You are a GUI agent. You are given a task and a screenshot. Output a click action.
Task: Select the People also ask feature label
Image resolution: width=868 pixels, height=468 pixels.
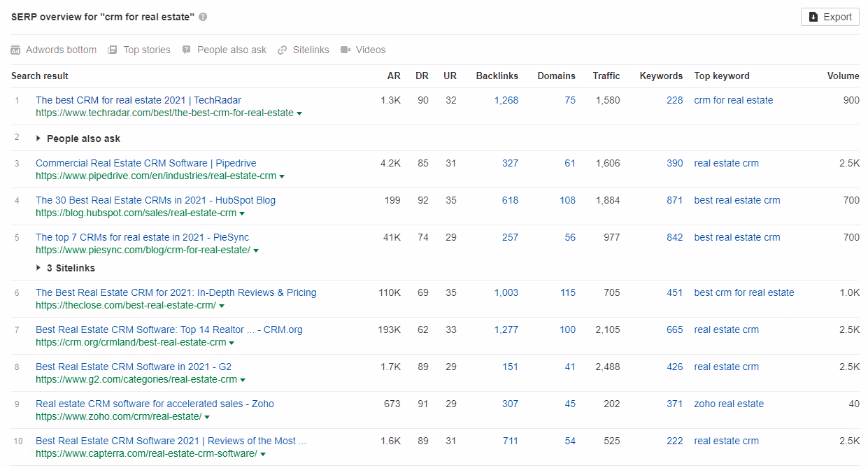click(x=232, y=50)
